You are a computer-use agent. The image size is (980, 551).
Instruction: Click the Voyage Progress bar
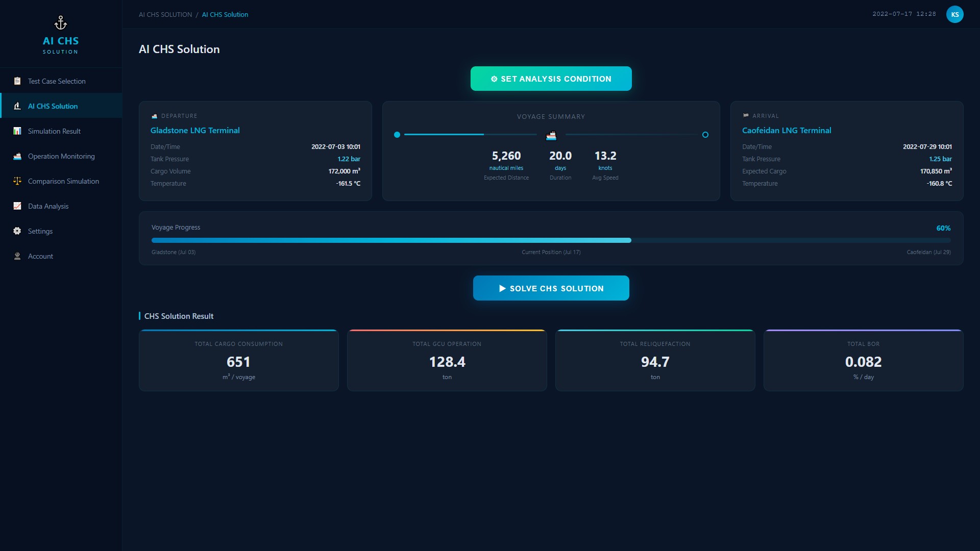coord(551,240)
